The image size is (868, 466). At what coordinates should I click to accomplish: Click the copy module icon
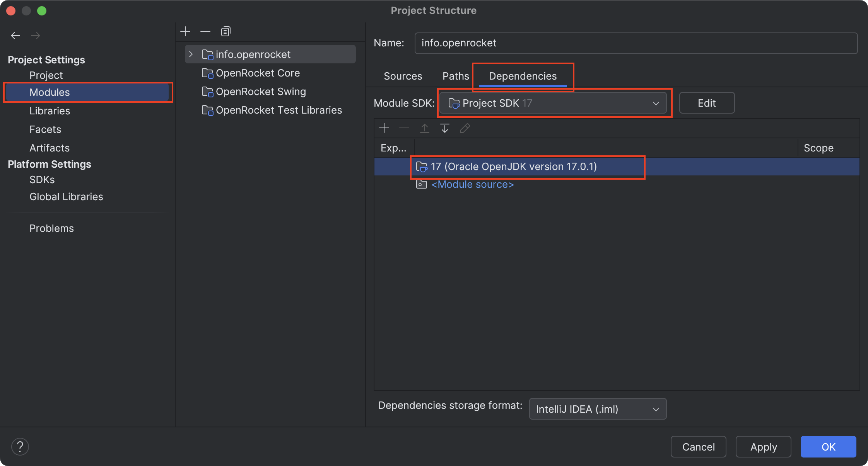click(x=226, y=31)
